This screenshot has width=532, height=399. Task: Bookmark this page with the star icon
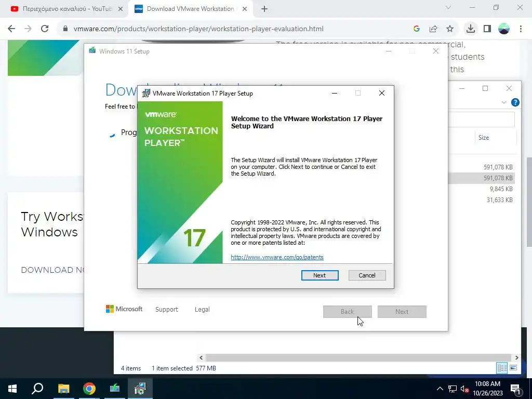pos(450,29)
